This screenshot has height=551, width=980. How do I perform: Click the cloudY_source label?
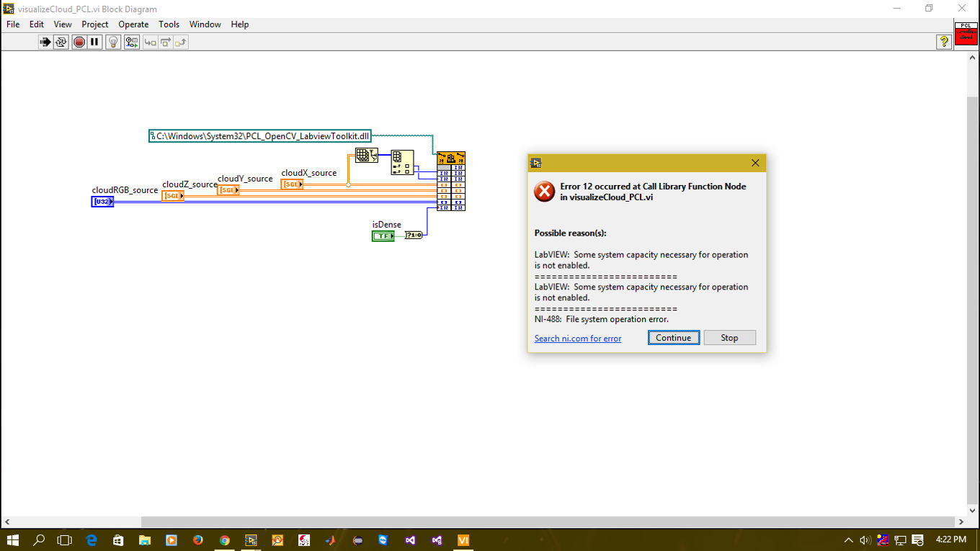tap(245, 179)
